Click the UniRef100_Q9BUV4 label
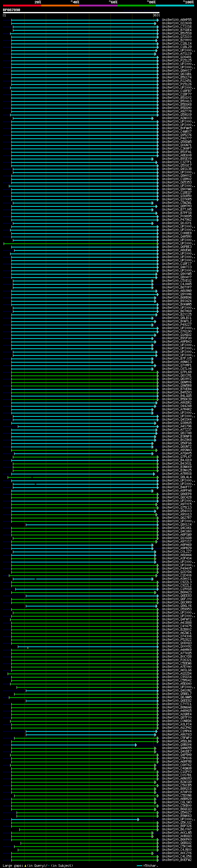 point(177,744)
